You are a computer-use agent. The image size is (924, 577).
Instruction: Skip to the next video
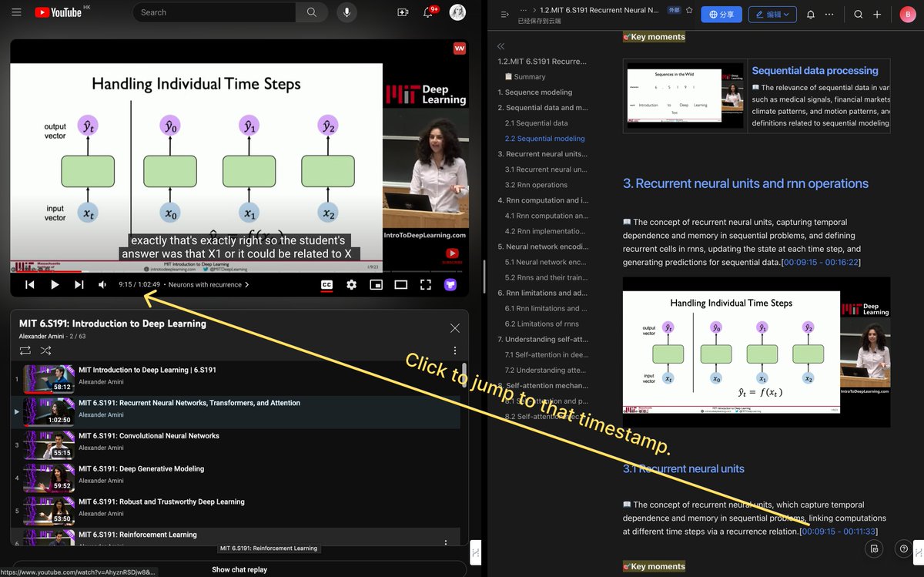point(79,284)
